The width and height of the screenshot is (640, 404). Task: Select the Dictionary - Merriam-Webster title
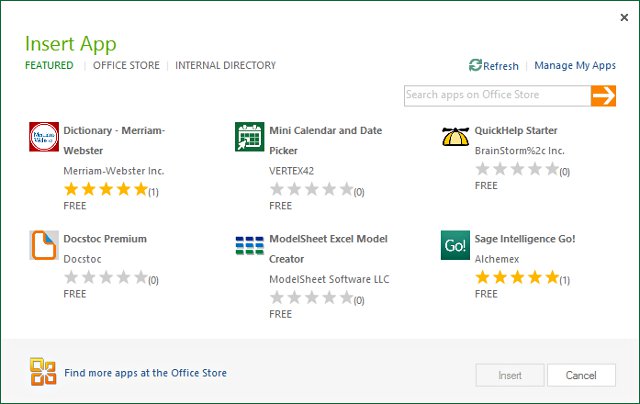[114, 140]
